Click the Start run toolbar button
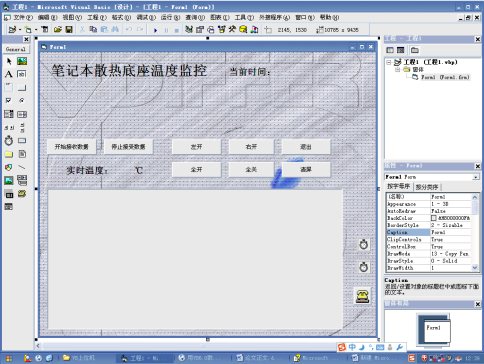Viewport: 484px width, 364px height. click(155, 30)
